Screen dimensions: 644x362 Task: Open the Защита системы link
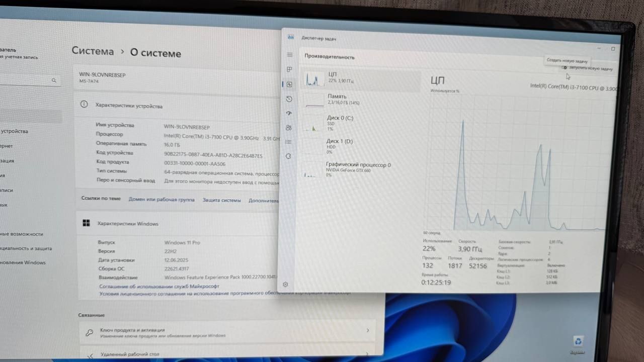coord(222,200)
